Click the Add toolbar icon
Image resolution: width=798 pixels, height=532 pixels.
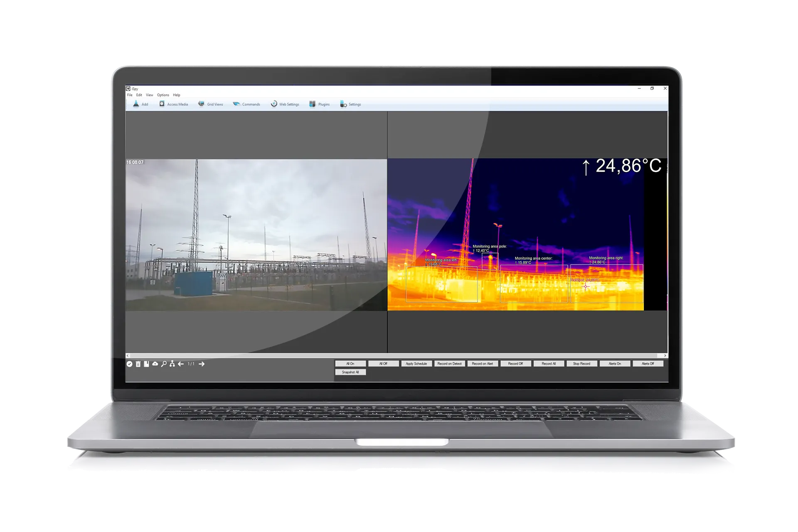[x=136, y=104]
